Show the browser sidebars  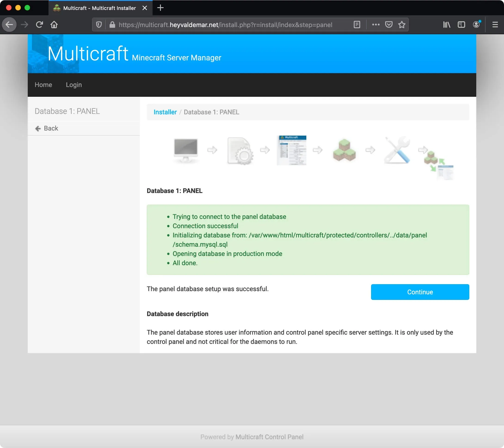461,25
